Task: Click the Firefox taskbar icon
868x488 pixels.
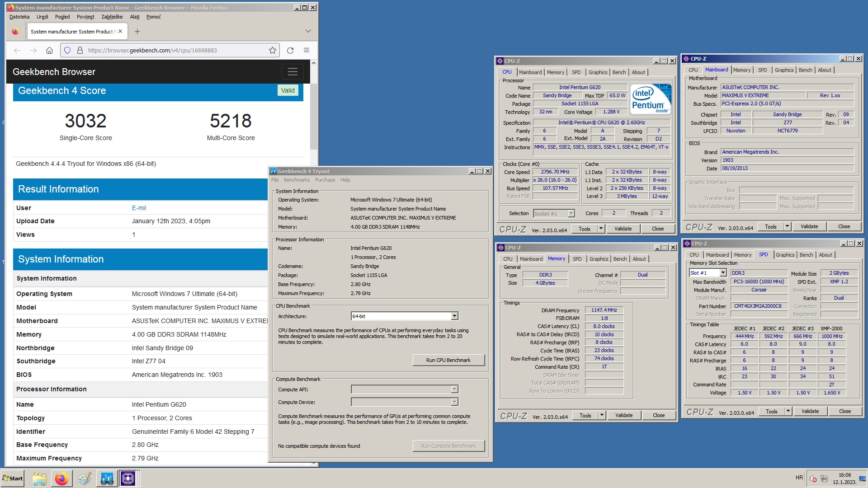Action: (62, 479)
